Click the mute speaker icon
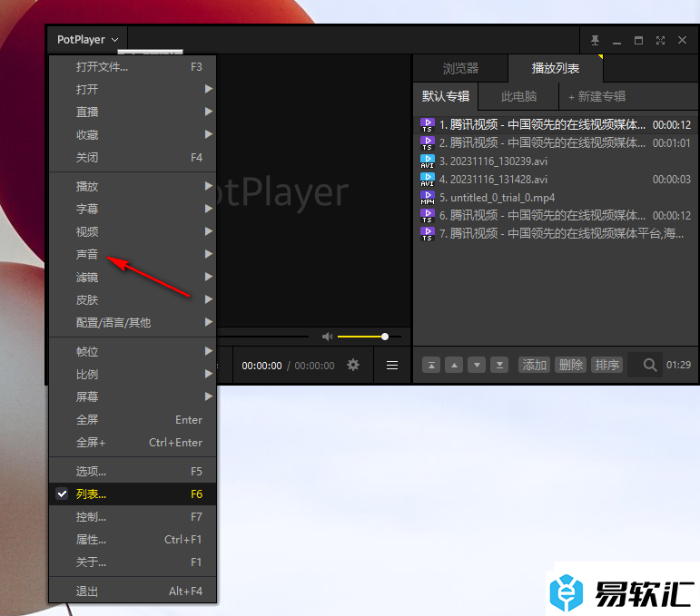The height and width of the screenshot is (616, 700). (327, 337)
